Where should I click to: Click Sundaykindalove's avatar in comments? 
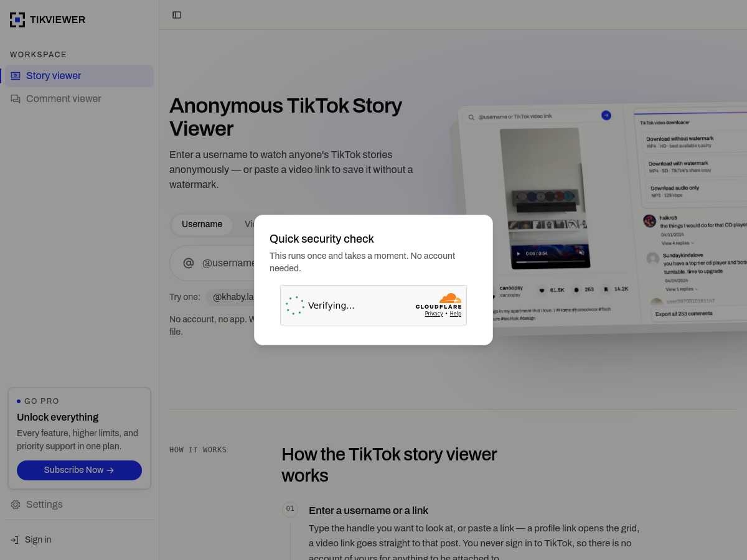652,258
